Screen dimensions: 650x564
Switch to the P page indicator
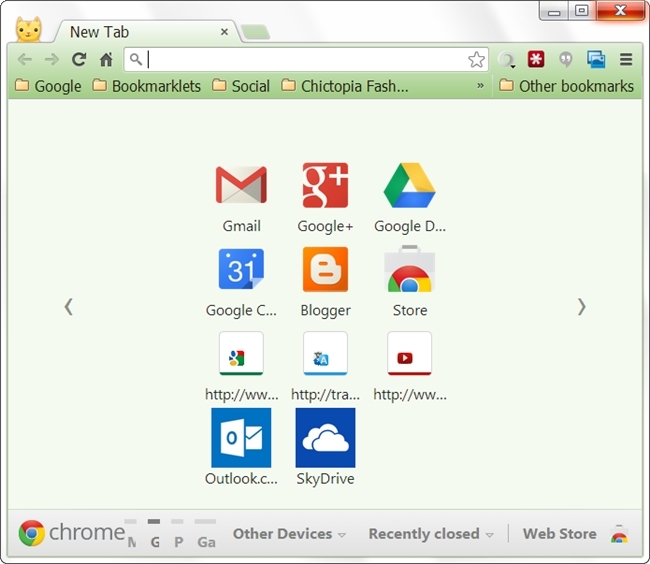click(x=178, y=534)
